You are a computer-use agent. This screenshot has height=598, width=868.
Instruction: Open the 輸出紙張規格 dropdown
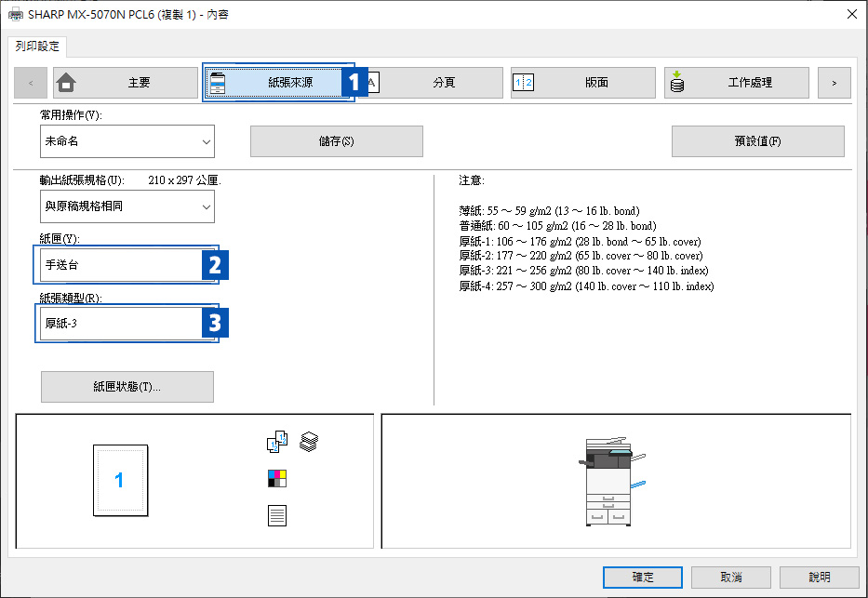[x=127, y=206]
